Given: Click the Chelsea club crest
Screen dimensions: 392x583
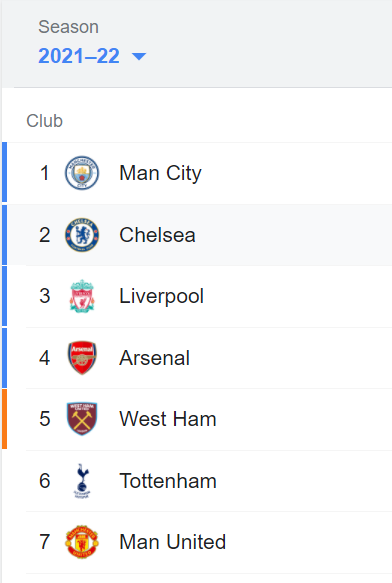Looking at the screenshot, I should (82, 235).
